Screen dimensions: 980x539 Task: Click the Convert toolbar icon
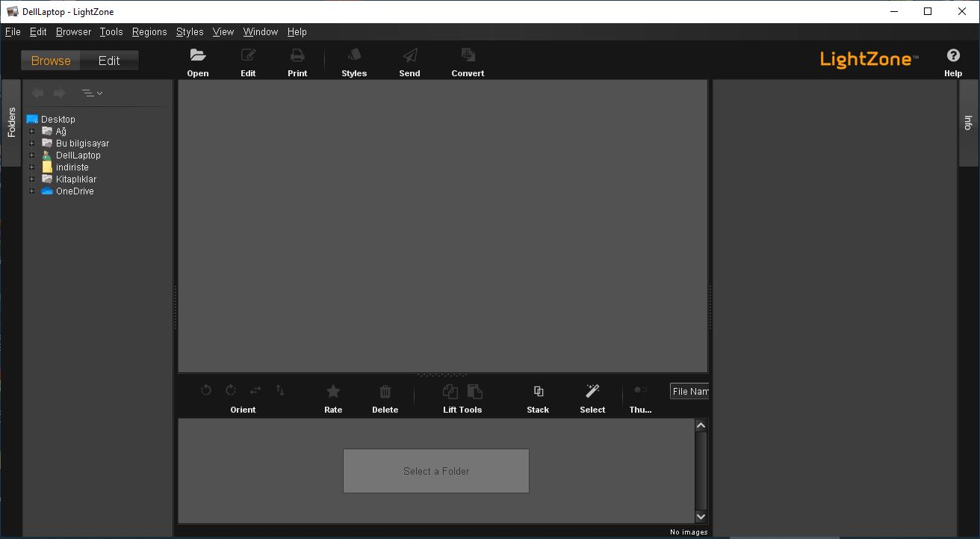pyautogui.click(x=468, y=55)
